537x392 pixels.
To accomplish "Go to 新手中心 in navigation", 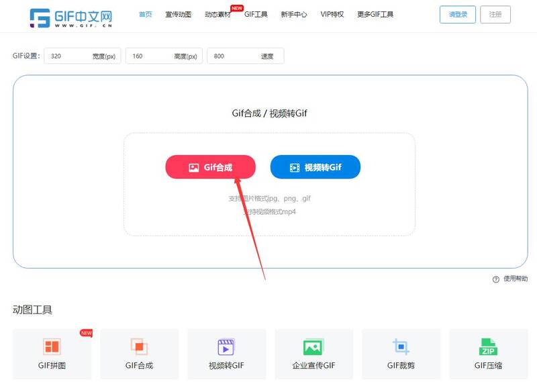I will pyautogui.click(x=294, y=14).
